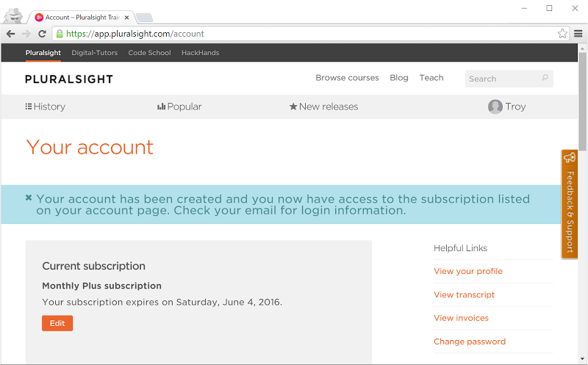Click the Monthly Plus subscription text
The image size is (588, 365).
101,286
